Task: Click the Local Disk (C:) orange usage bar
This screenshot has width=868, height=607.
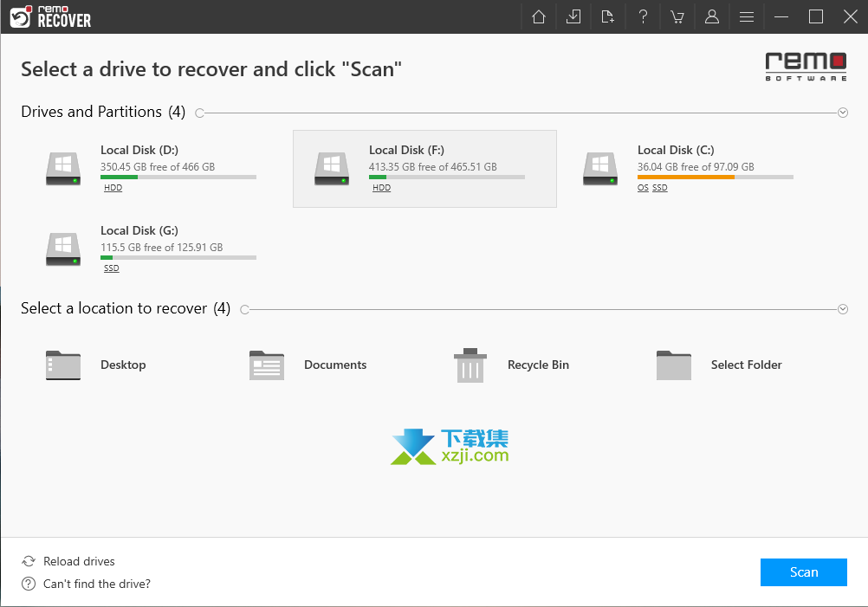Action: [686, 177]
